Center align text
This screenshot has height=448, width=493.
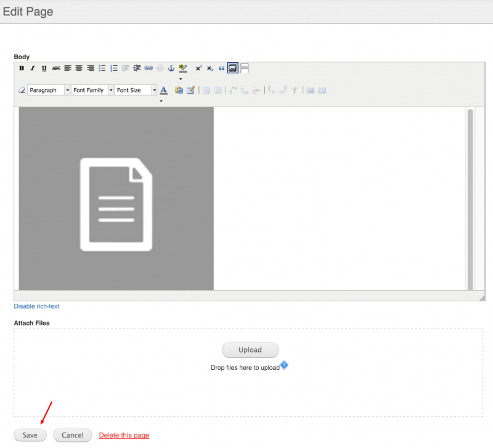pos(79,68)
